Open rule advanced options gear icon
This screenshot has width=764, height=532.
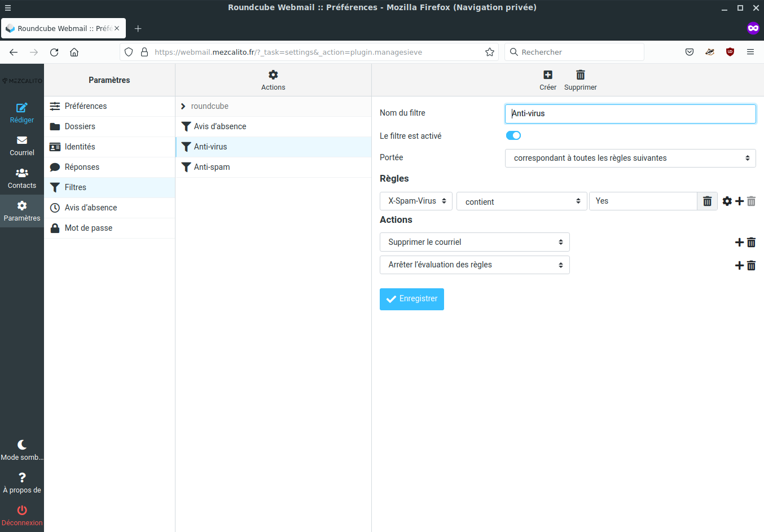click(x=727, y=201)
